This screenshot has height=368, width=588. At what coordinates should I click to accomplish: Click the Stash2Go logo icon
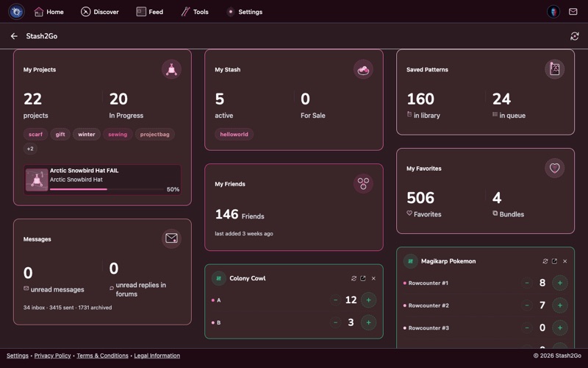pos(16,12)
